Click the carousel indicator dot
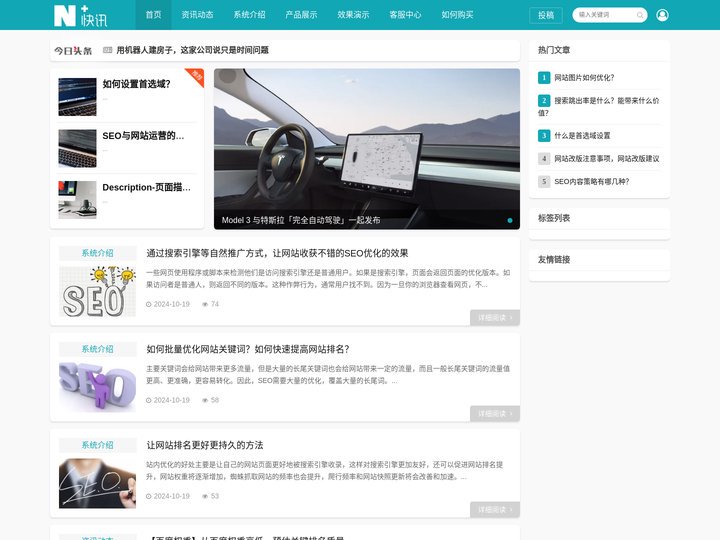Screen dimensions: 720x540 (x=510, y=220)
